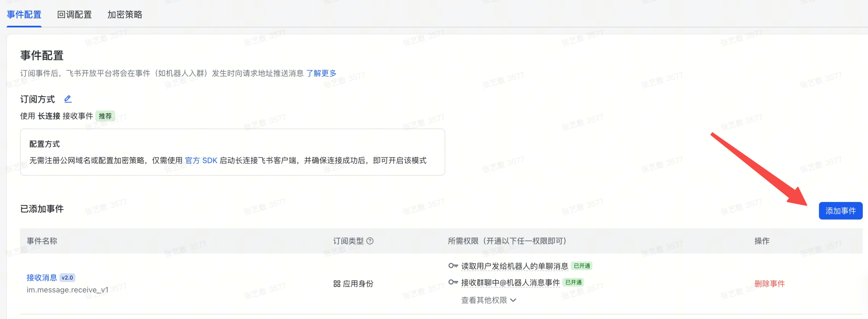Click the pencil edit icon beside 订阅方式
Image resolution: width=868 pixels, height=319 pixels.
tap(68, 99)
